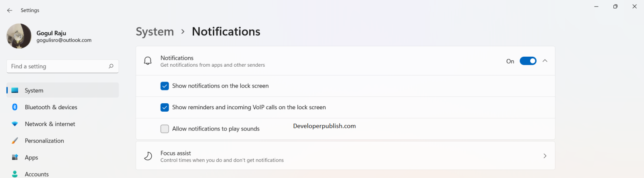Click the notifications bell icon

point(148,61)
